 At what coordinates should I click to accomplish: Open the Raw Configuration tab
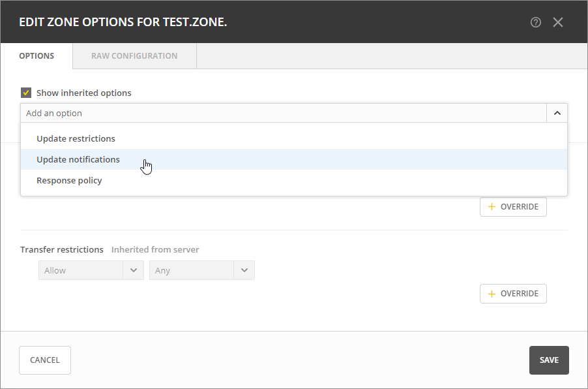coord(134,56)
